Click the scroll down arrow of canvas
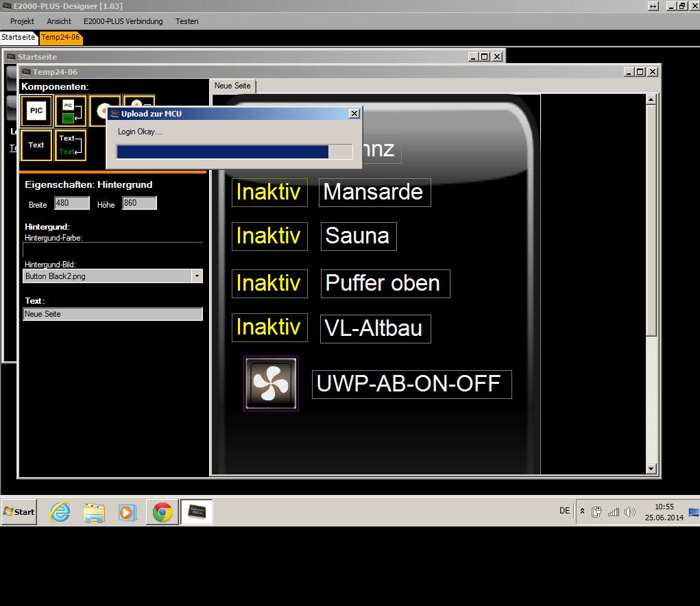Viewport: 700px width, 606px height. pos(651,469)
